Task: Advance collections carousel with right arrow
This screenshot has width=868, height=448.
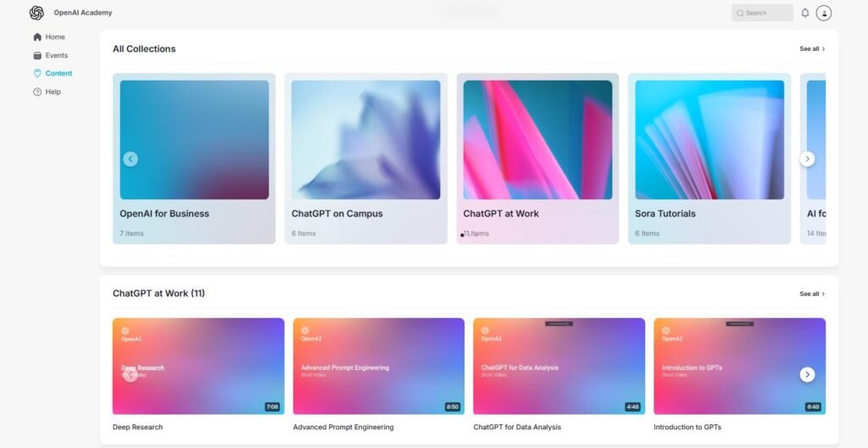Action: pos(807,160)
